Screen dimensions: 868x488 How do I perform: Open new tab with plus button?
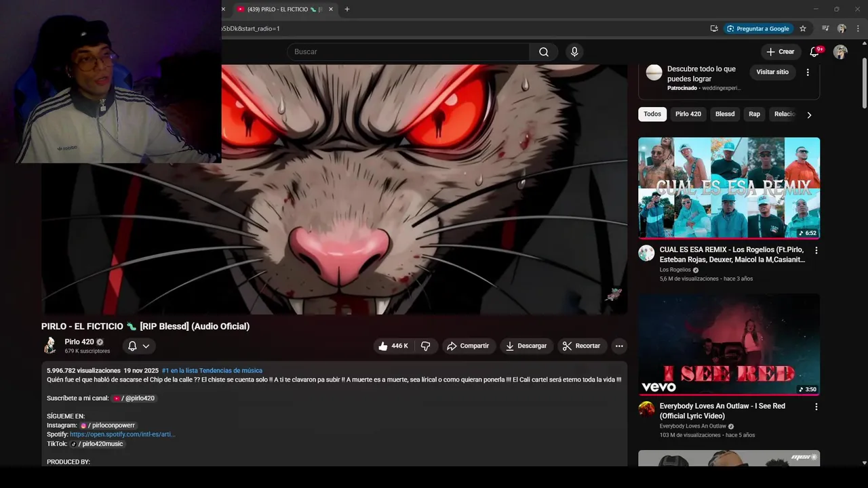pos(347,9)
